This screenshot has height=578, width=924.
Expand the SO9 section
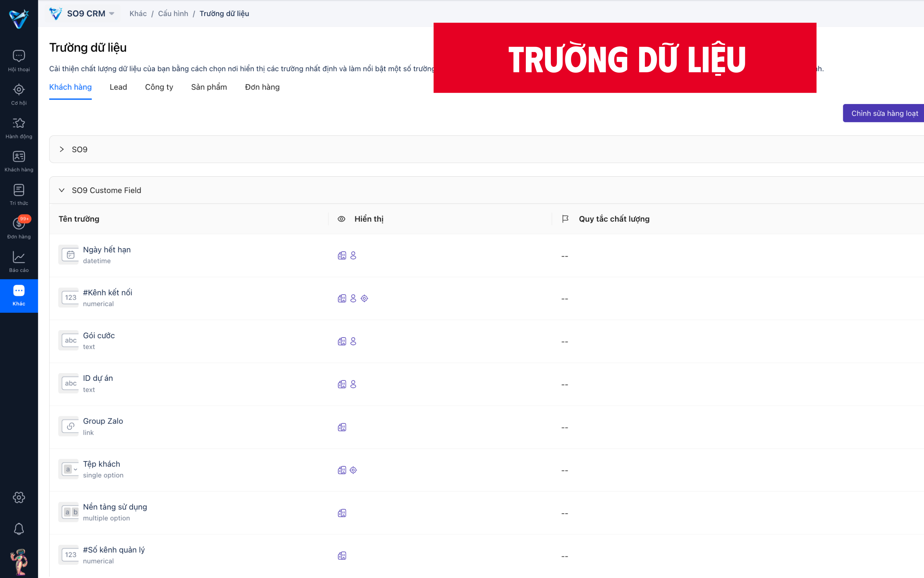[62, 149]
